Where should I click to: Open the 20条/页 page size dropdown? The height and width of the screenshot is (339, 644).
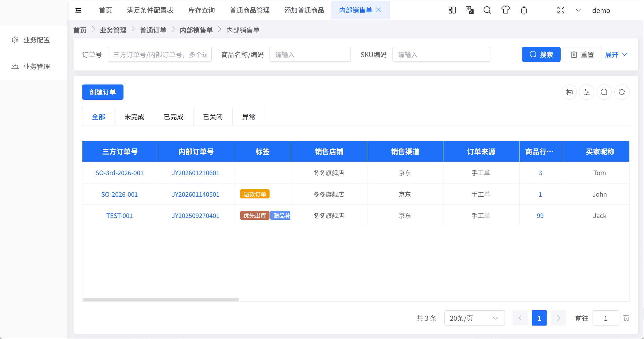pos(474,318)
